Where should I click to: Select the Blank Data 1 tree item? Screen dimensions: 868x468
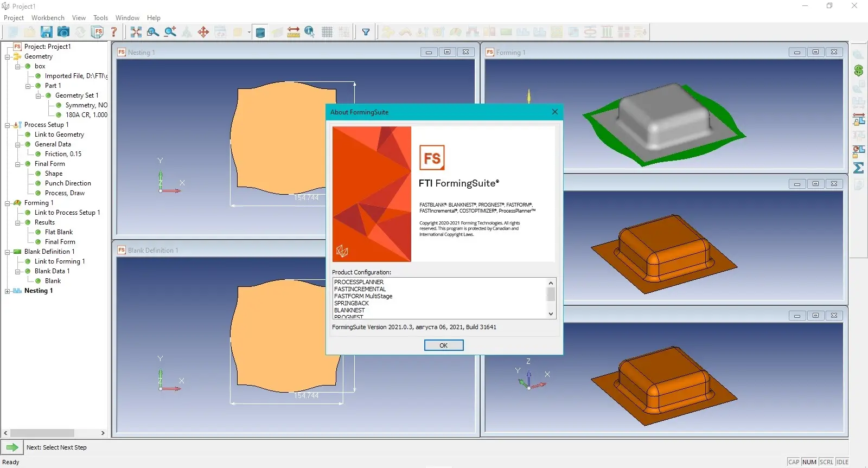tap(52, 271)
